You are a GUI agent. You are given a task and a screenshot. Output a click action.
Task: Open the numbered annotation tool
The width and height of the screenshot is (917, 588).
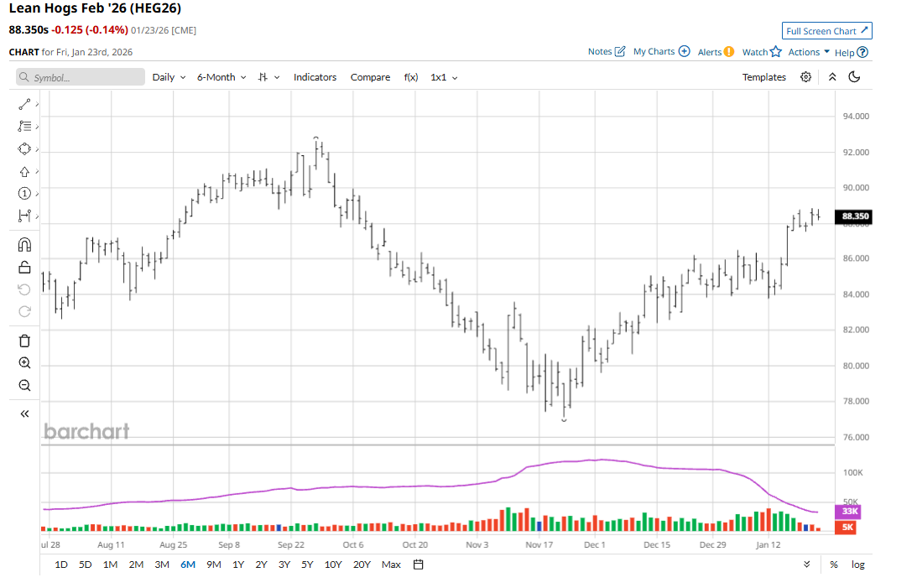[x=24, y=194]
